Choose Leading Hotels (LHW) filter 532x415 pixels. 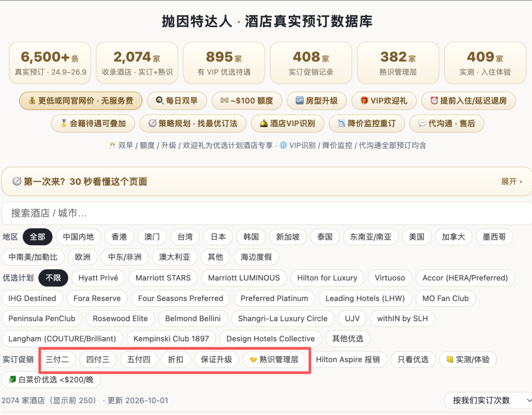(x=365, y=298)
